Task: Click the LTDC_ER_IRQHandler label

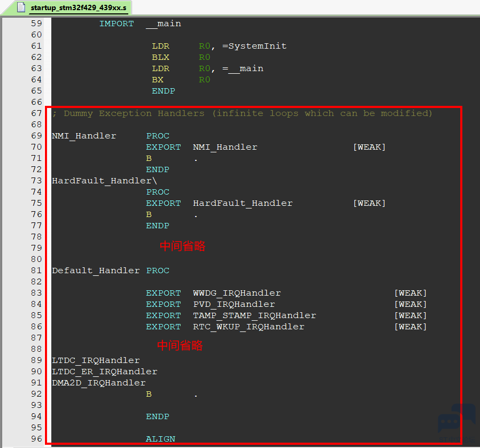Action: [x=104, y=372]
